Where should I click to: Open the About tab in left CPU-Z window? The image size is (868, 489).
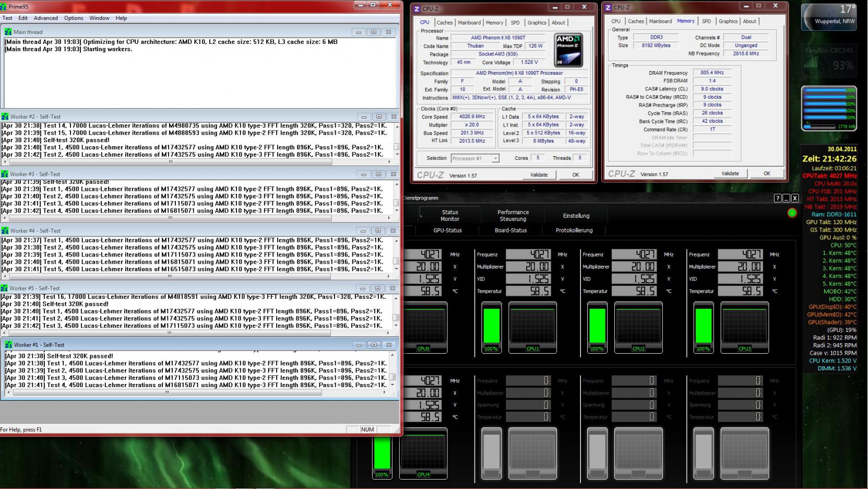(x=558, y=22)
